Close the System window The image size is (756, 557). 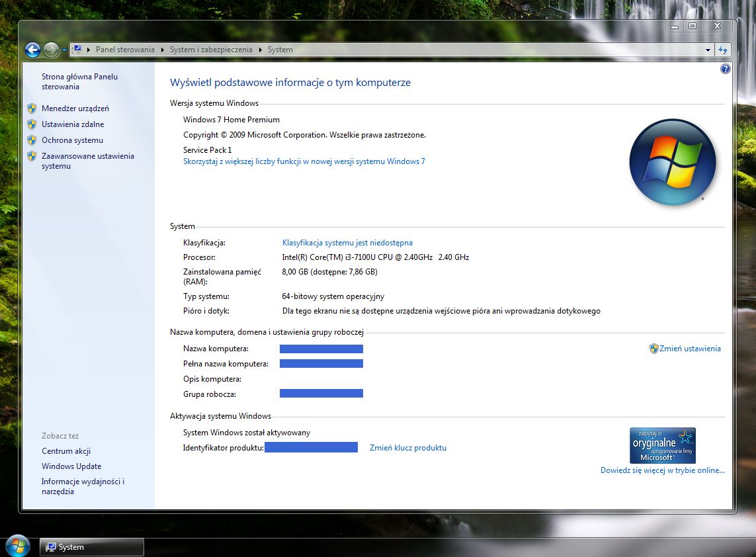(x=718, y=26)
